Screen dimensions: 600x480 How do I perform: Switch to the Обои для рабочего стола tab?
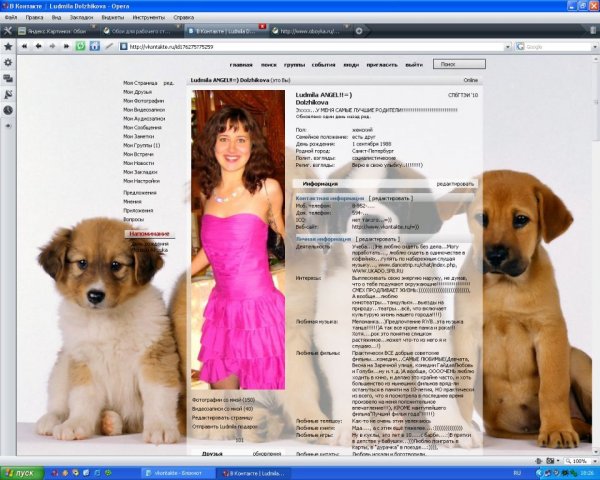click(x=141, y=31)
